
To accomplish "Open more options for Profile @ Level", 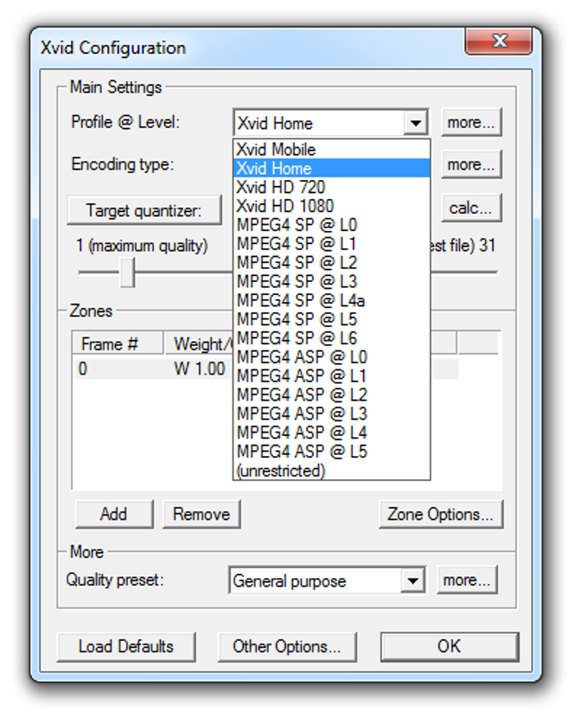I will coord(471,123).
